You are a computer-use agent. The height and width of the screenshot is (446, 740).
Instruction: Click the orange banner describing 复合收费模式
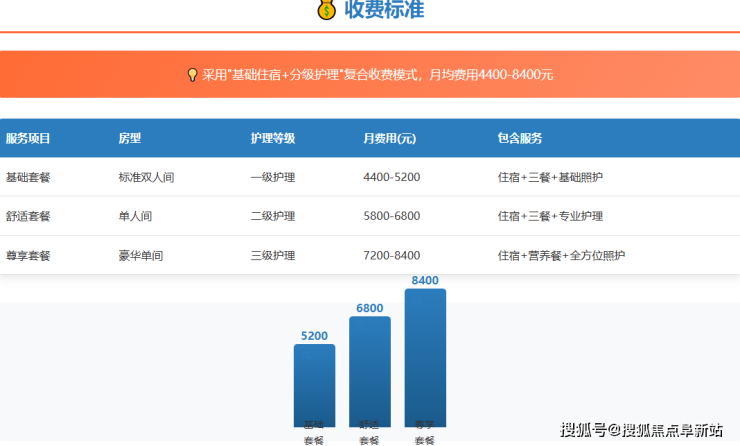click(x=370, y=74)
